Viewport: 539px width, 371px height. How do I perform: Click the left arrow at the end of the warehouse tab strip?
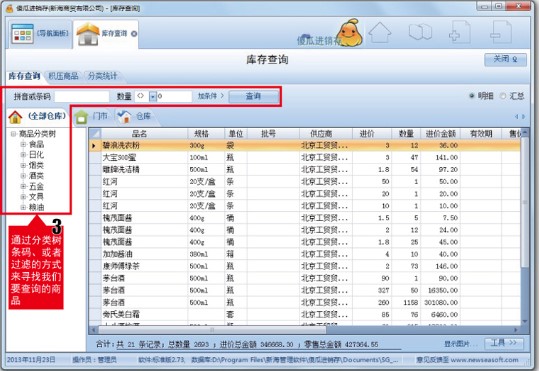pyautogui.click(x=517, y=117)
